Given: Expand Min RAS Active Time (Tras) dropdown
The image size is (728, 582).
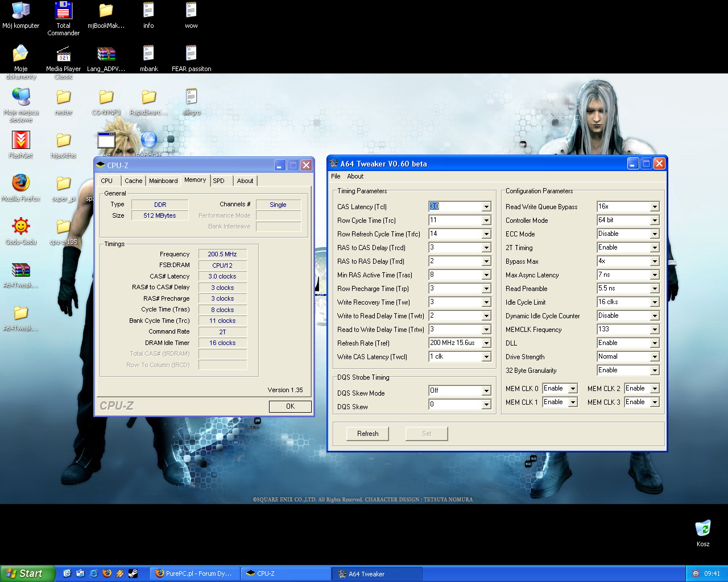Looking at the screenshot, I should [486, 275].
